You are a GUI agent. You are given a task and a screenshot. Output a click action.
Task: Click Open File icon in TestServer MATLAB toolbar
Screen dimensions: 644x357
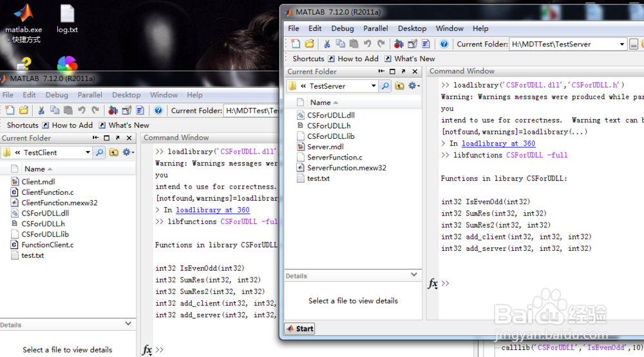(x=309, y=44)
